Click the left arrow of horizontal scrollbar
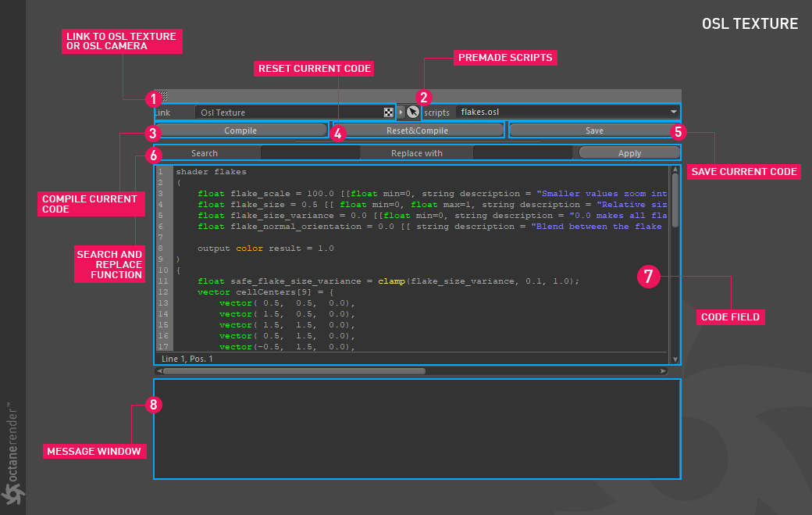Image resolution: width=812 pixels, height=515 pixels. coord(158,371)
